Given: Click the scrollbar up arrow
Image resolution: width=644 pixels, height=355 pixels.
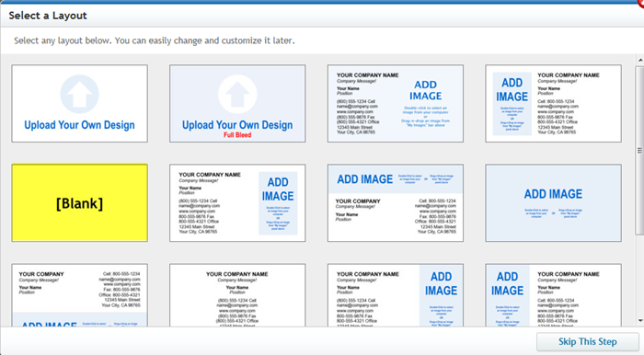Looking at the screenshot, I should pos(640,60).
